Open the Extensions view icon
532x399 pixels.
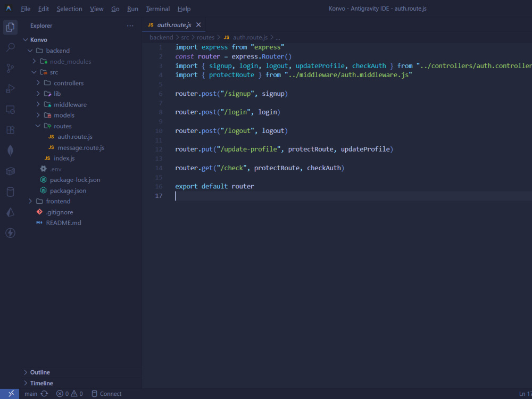tap(10, 130)
